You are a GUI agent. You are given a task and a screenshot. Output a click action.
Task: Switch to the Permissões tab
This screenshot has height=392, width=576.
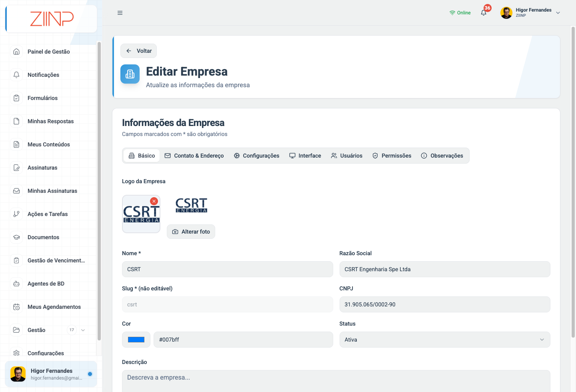[392, 156]
